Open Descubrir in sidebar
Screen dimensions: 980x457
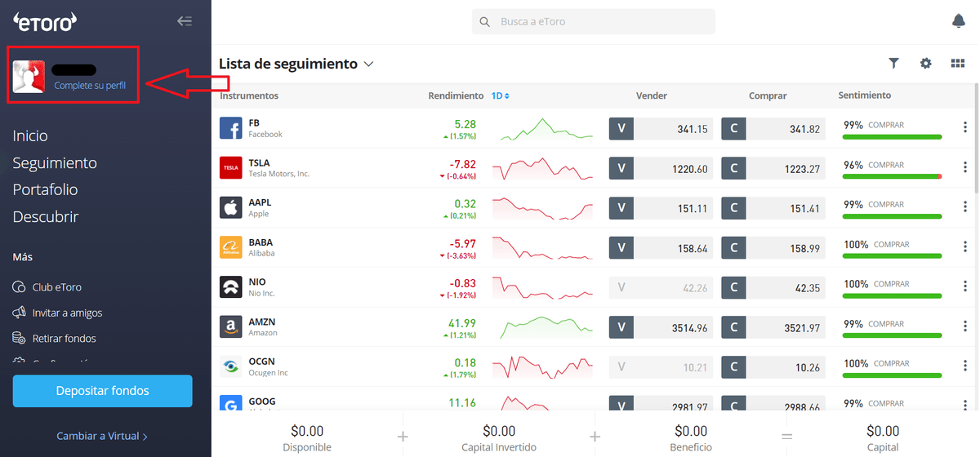[46, 217]
